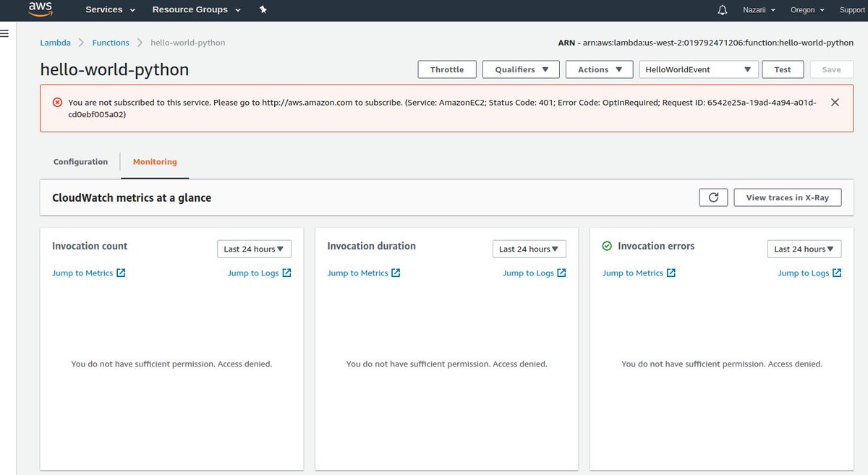Click the Throttle button
The image size is (868, 475).
(x=447, y=69)
